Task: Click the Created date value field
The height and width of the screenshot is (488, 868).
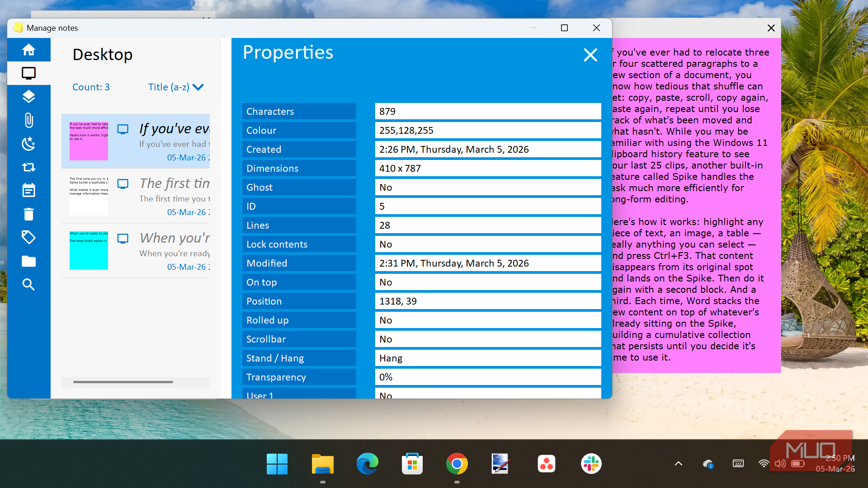Action: tap(488, 150)
